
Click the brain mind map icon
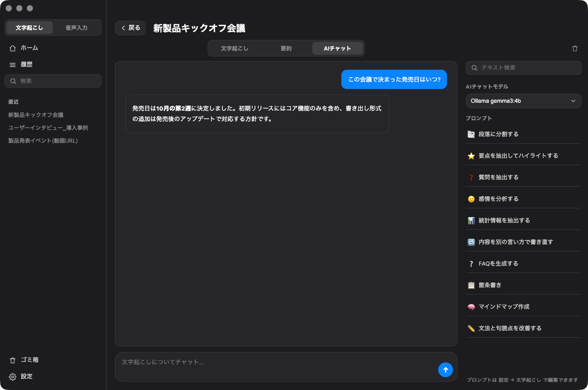click(471, 307)
